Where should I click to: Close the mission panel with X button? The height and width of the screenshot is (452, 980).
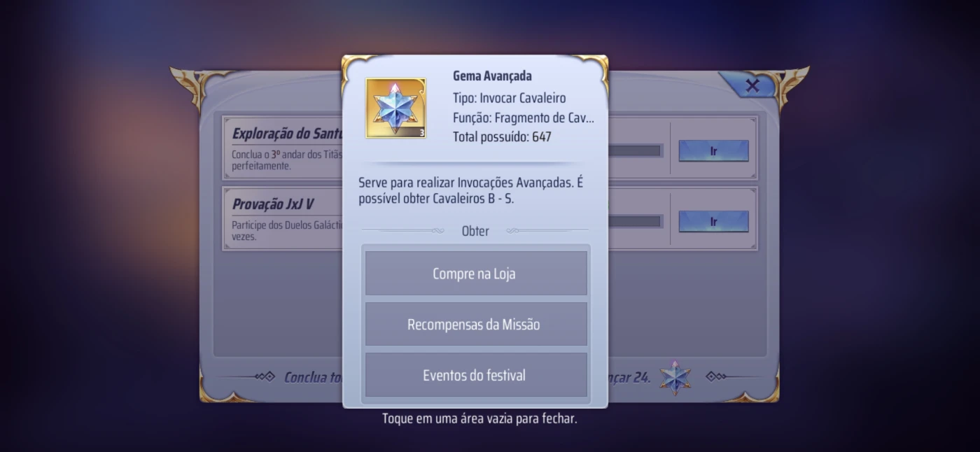752,85
